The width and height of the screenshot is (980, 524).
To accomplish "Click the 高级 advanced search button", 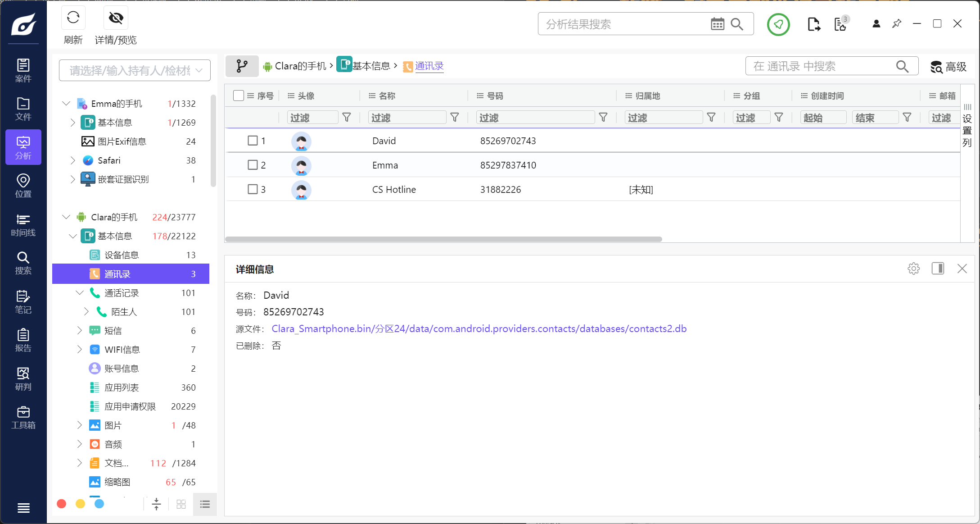I will (x=948, y=67).
